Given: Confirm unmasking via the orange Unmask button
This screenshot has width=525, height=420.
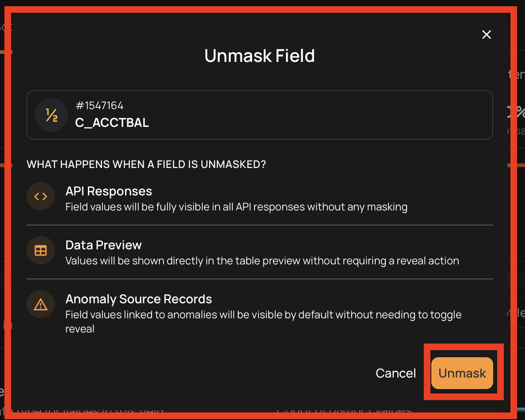Looking at the screenshot, I should (x=462, y=373).
